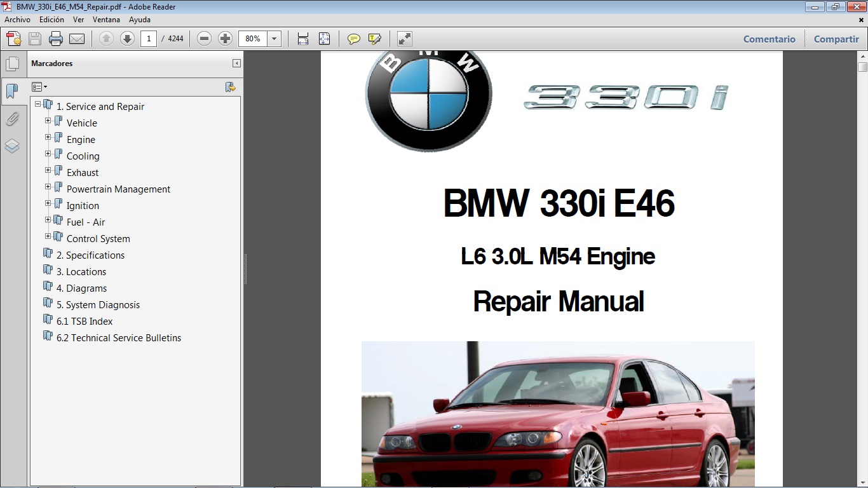Expand the Engine bookmark node

click(x=48, y=137)
